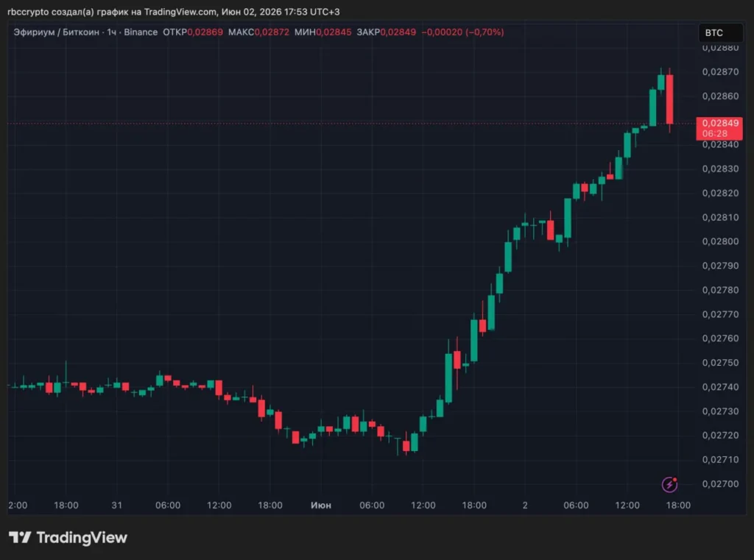This screenshot has height=560, width=754.
Task: Click the 2 date label on the time axis
Action: tap(525, 506)
